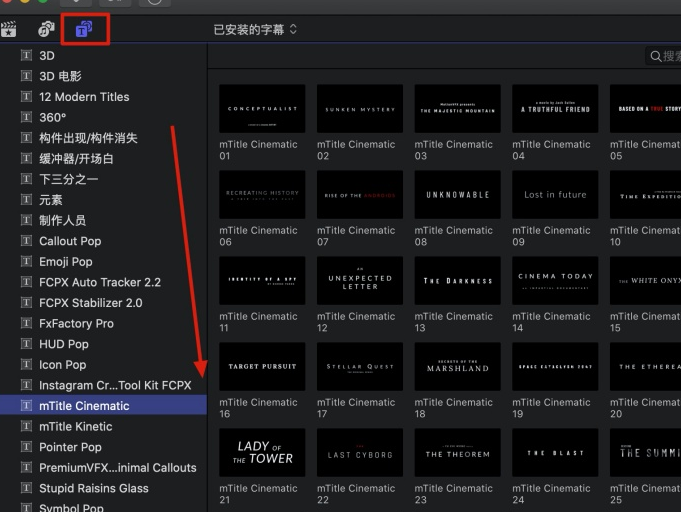Choose mTitle Cinematic 15 White Onyx thumbnail

[x=645, y=281]
